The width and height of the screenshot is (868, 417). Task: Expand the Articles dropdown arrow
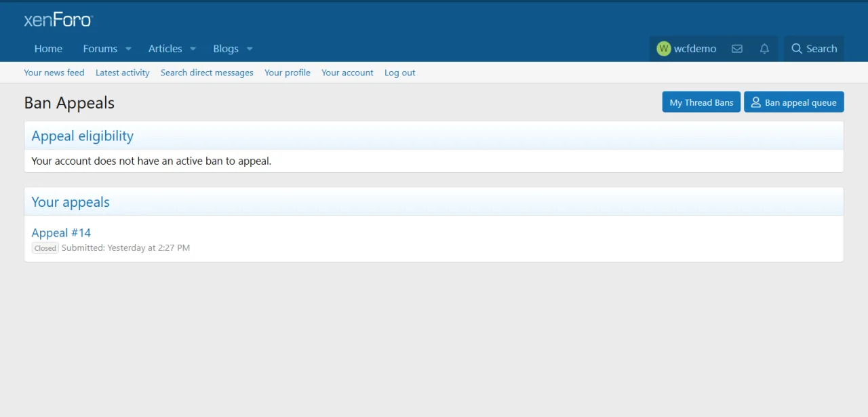point(193,49)
